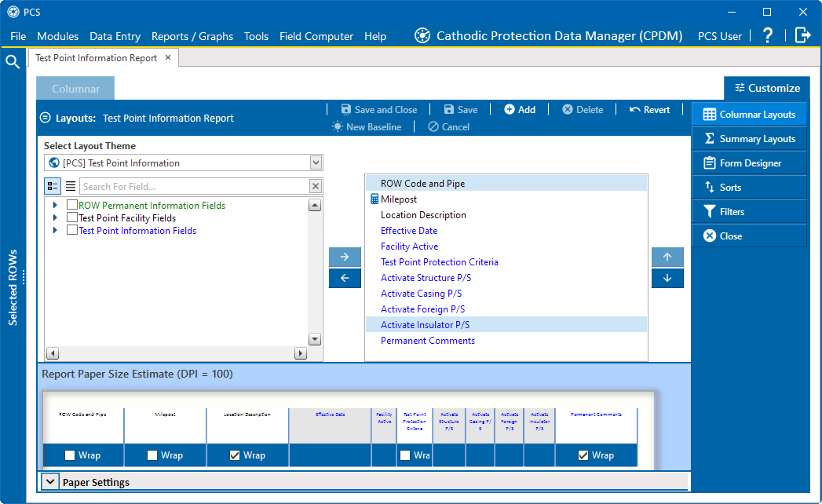Click New Baseline
The image size is (822, 504).
[x=367, y=127]
